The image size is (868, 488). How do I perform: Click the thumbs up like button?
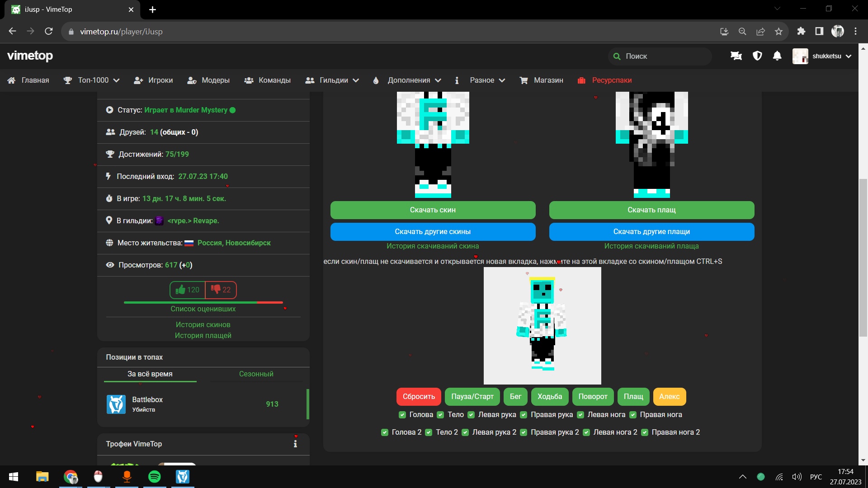pyautogui.click(x=188, y=290)
